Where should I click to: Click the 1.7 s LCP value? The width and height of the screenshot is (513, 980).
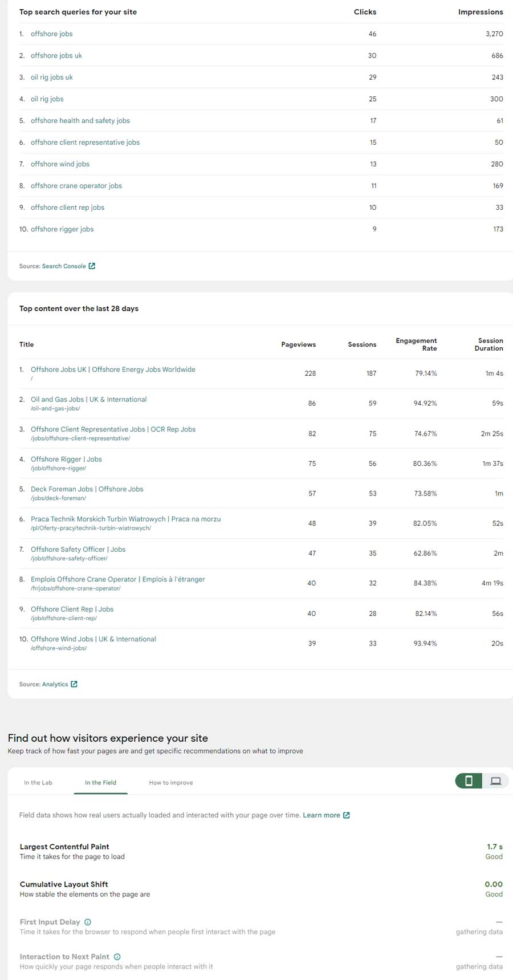(495, 847)
